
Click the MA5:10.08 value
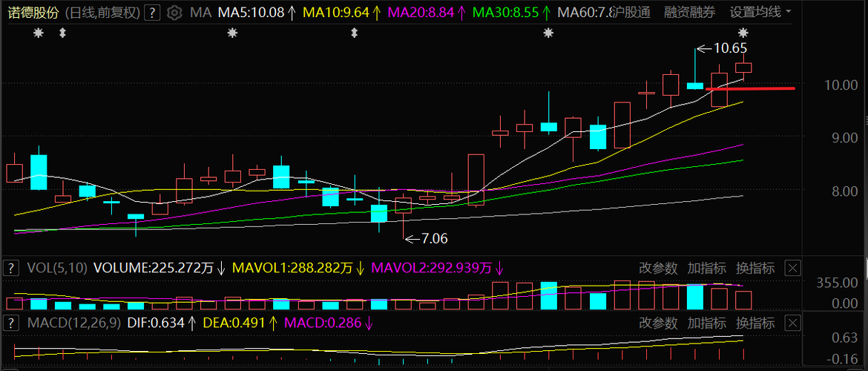point(250,12)
